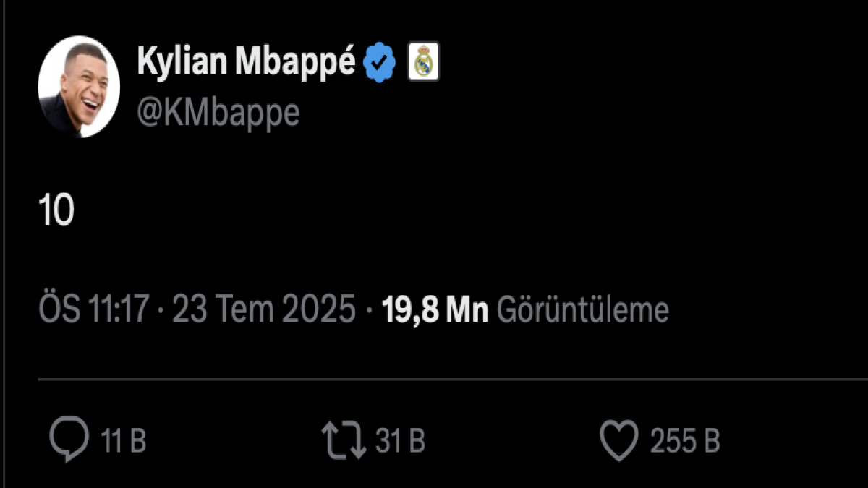Click the Real Madrid crest badge
868x488 pixels.
click(x=423, y=63)
